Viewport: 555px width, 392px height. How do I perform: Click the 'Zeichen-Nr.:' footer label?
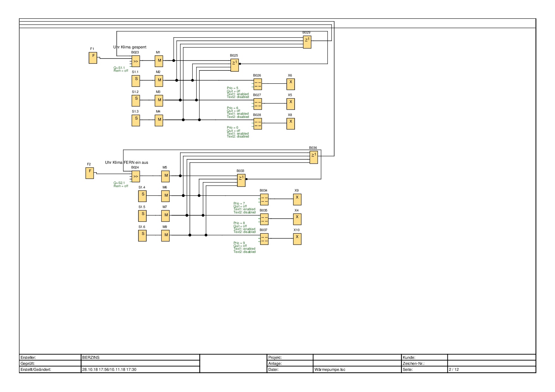click(x=414, y=364)
